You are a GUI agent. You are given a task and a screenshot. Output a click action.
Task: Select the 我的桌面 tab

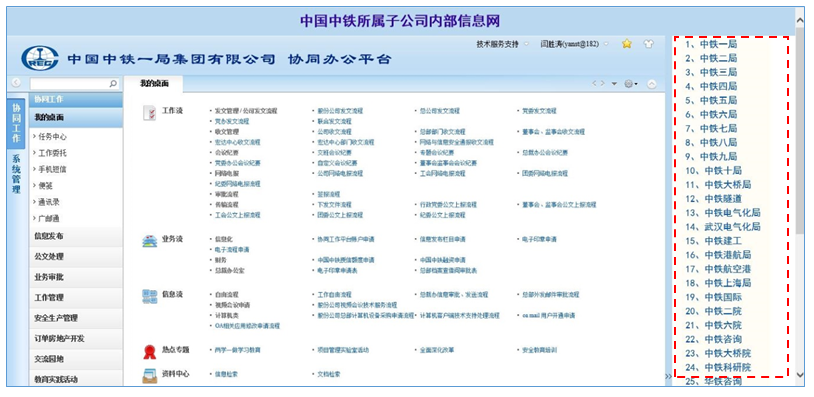point(154,84)
